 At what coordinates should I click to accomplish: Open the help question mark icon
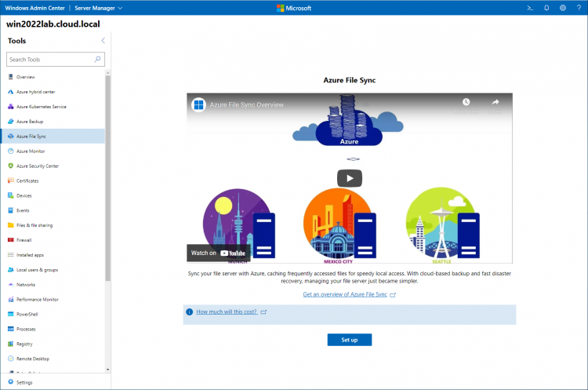579,8
